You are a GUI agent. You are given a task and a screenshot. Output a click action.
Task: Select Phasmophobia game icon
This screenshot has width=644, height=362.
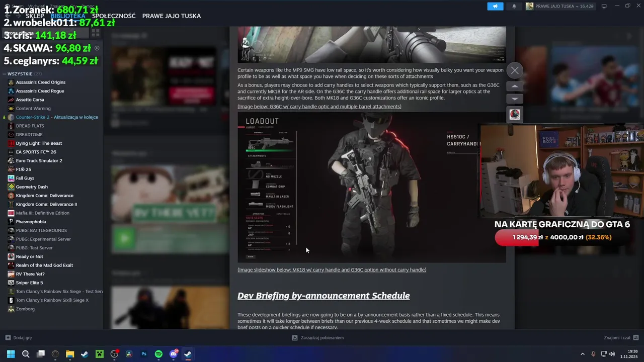(x=11, y=222)
